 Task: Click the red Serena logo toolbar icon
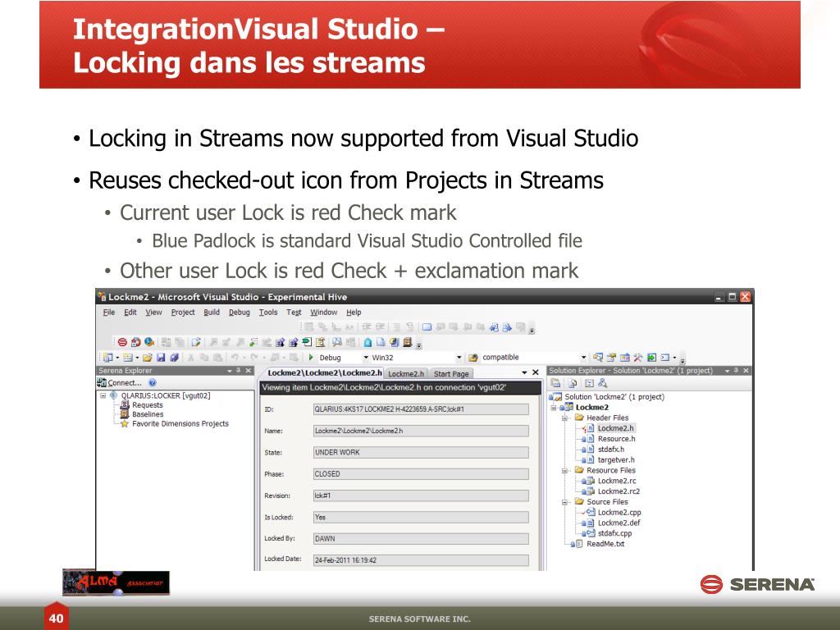[x=123, y=342]
